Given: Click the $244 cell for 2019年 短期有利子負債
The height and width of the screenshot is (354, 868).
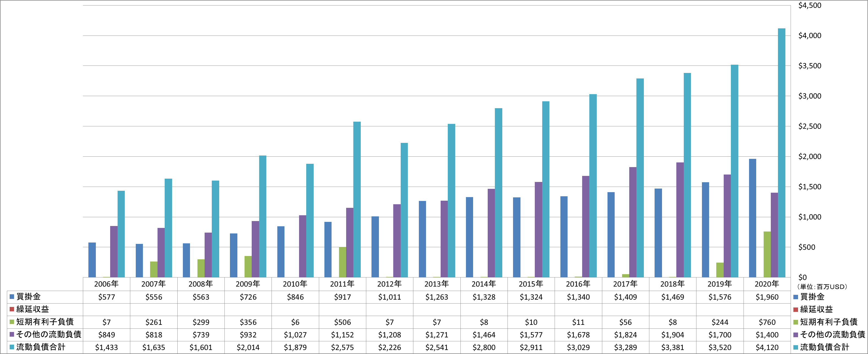Looking at the screenshot, I should click(x=720, y=322).
